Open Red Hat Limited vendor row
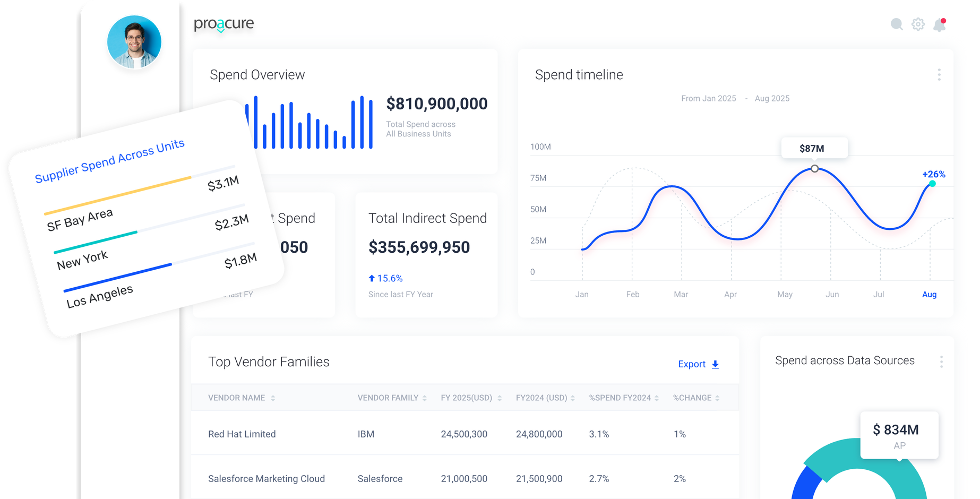This screenshot has width=980, height=499. click(x=465, y=434)
